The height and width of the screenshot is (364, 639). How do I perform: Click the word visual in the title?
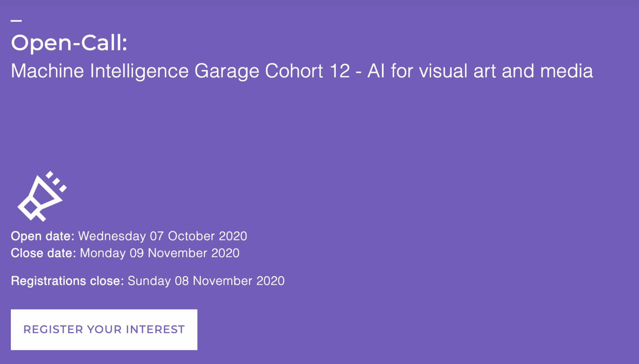[443, 71]
